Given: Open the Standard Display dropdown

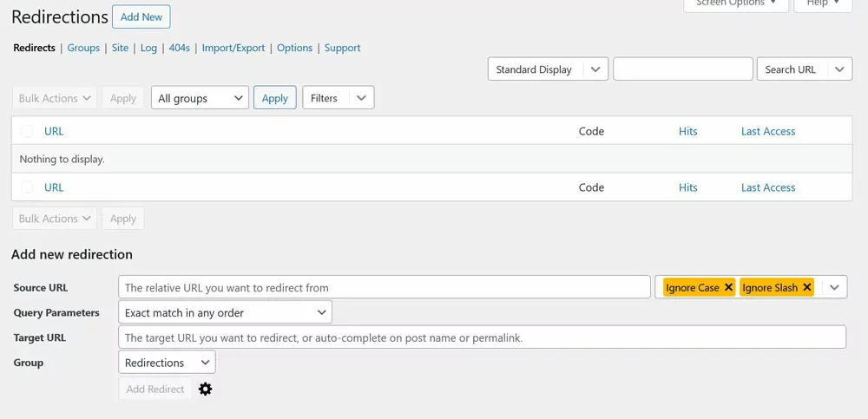Looking at the screenshot, I should [x=547, y=69].
